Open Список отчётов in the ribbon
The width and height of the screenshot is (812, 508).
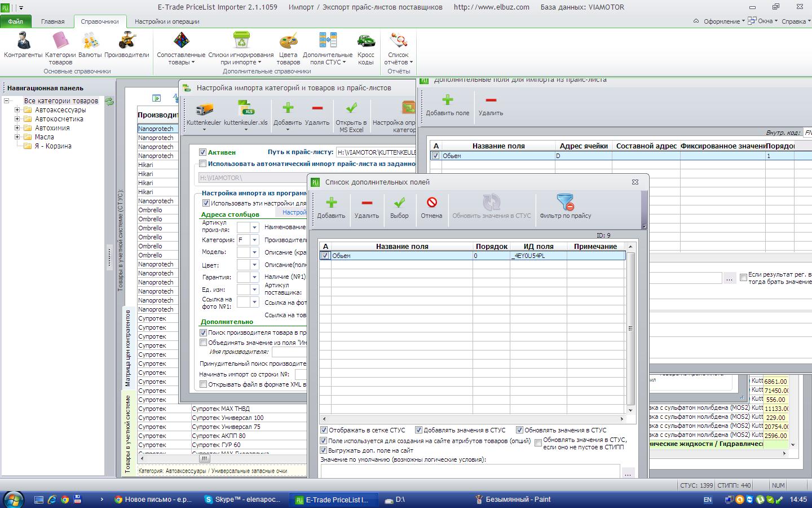[x=399, y=47]
